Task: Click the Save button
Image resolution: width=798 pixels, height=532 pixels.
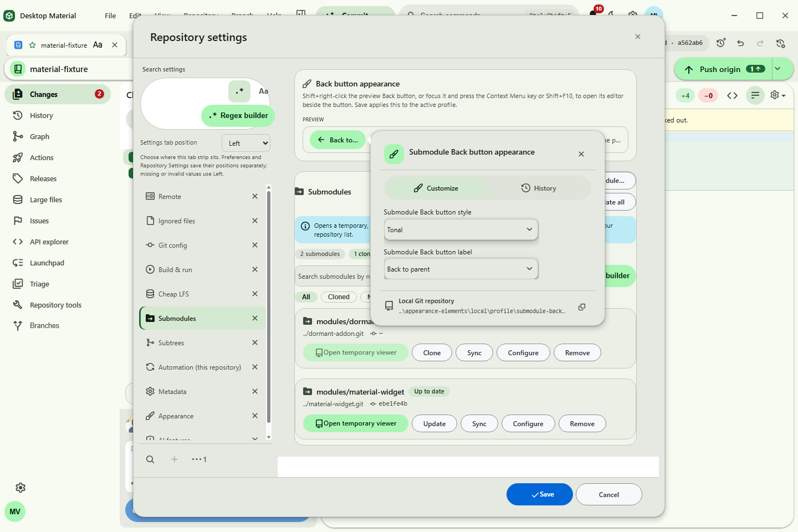Action: click(x=540, y=494)
